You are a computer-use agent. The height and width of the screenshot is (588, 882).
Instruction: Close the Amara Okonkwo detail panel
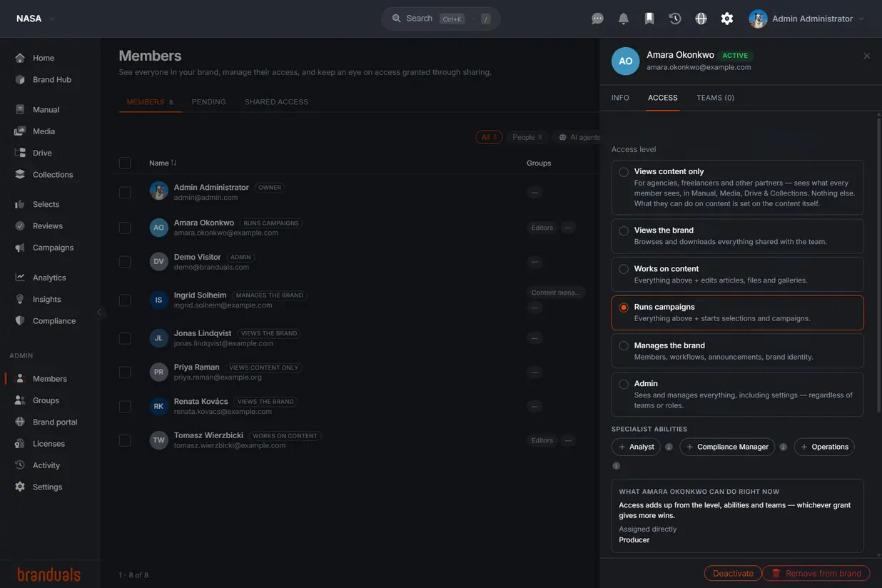click(x=867, y=56)
